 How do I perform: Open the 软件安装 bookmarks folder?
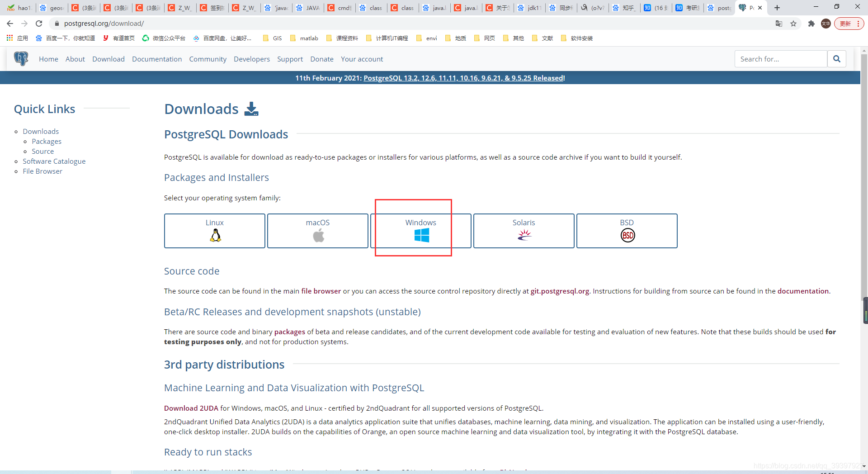click(x=576, y=38)
